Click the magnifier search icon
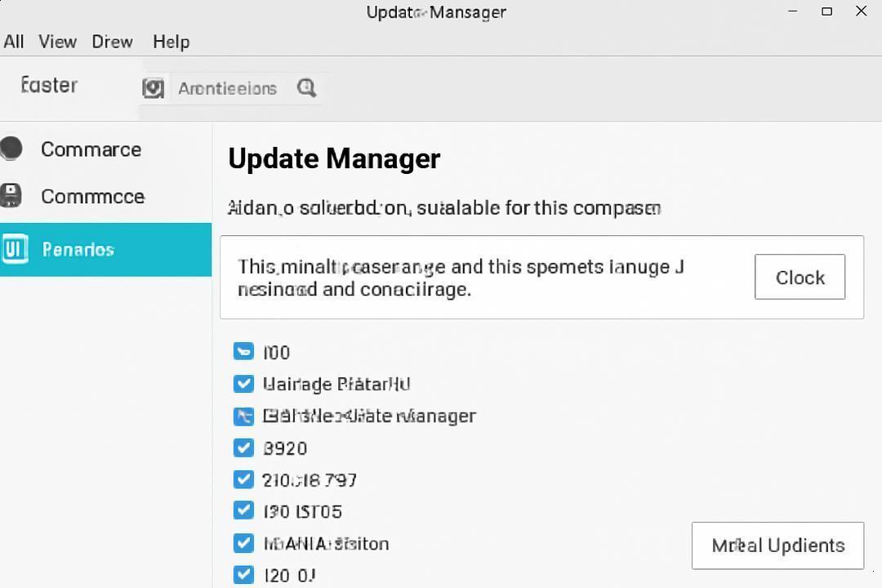Screen dimensions: 882x588 click(x=306, y=87)
